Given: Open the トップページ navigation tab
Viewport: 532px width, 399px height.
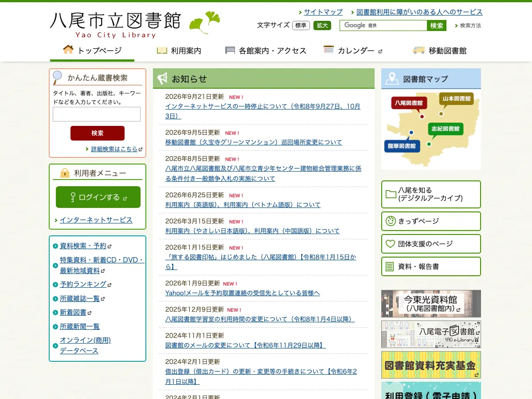Looking at the screenshot, I should pyautogui.click(x=92, y=51).
